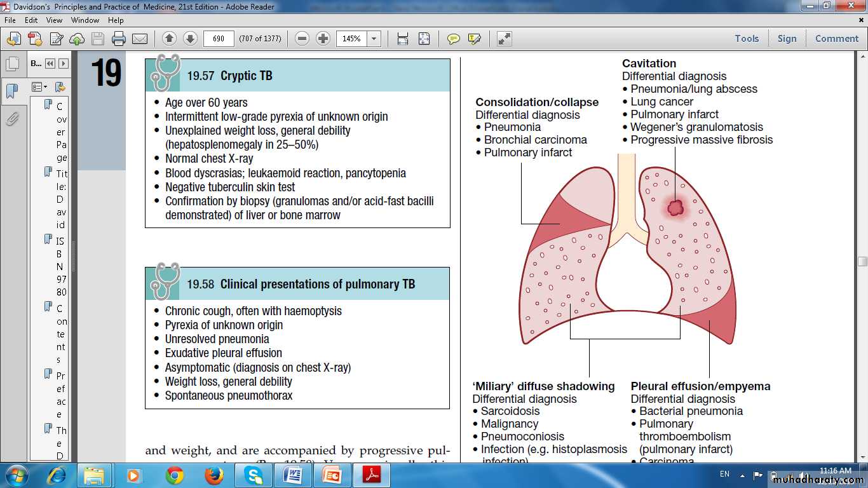Toggle the Page Thumbnails panel
This screenshot has height=488, width=868.
pos(11,64)
